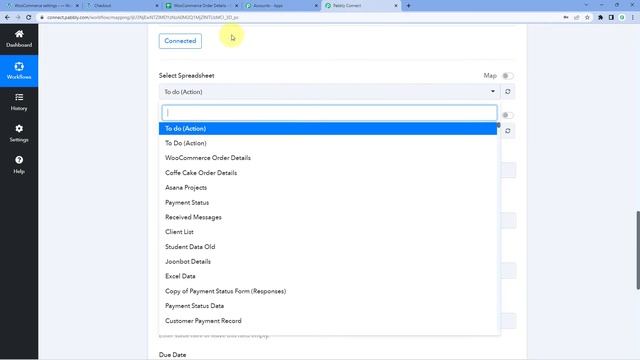Open the saved passwords key icon
This screenshot has width=640, height=360.
coord(566,18)
